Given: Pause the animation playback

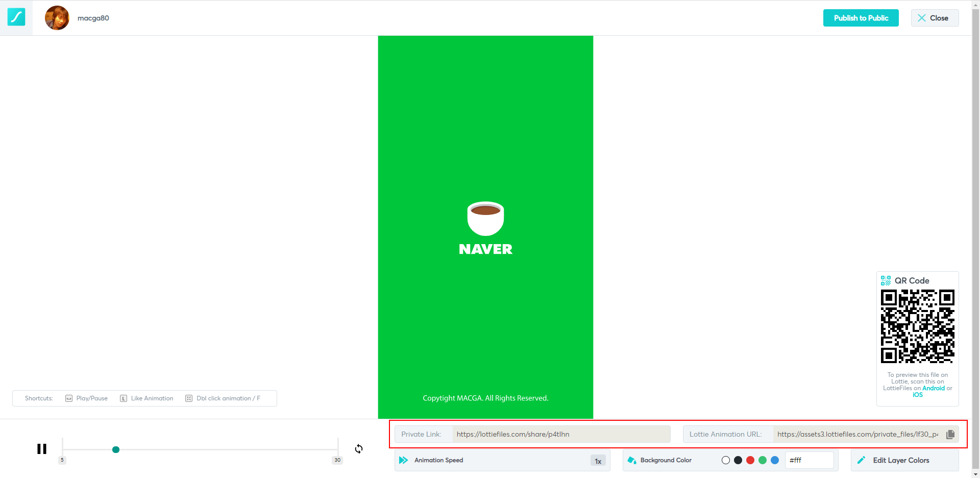Looking at the screenshot, I should [42, 449].
